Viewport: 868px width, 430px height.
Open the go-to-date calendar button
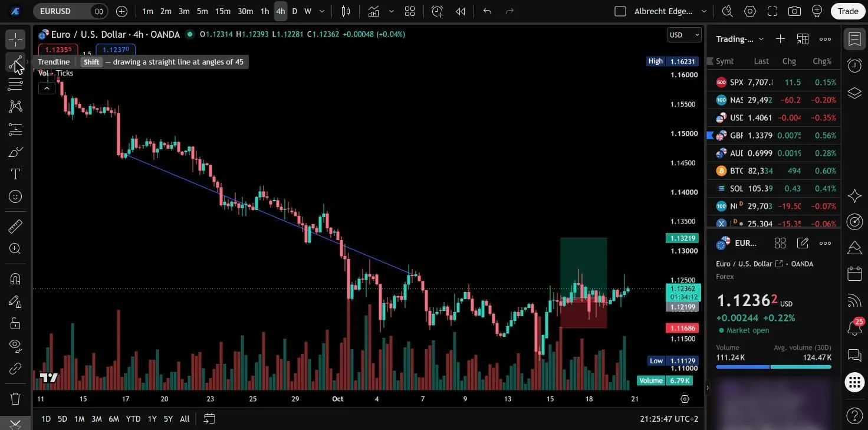point(209,419)
